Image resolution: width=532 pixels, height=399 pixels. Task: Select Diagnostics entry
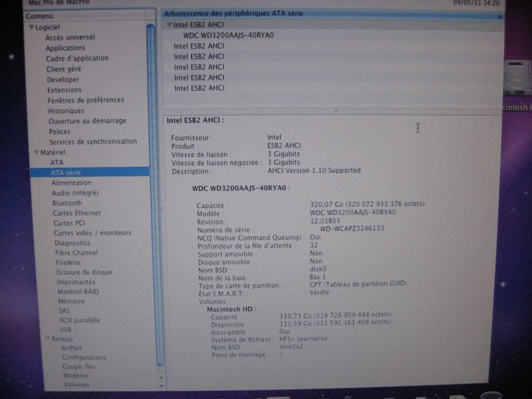point(72,243)
